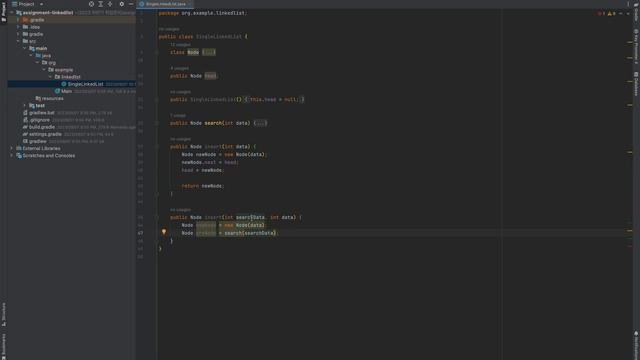Expand External Libraries node
This screenshot has width=640, height=360.
click(12, 149)
